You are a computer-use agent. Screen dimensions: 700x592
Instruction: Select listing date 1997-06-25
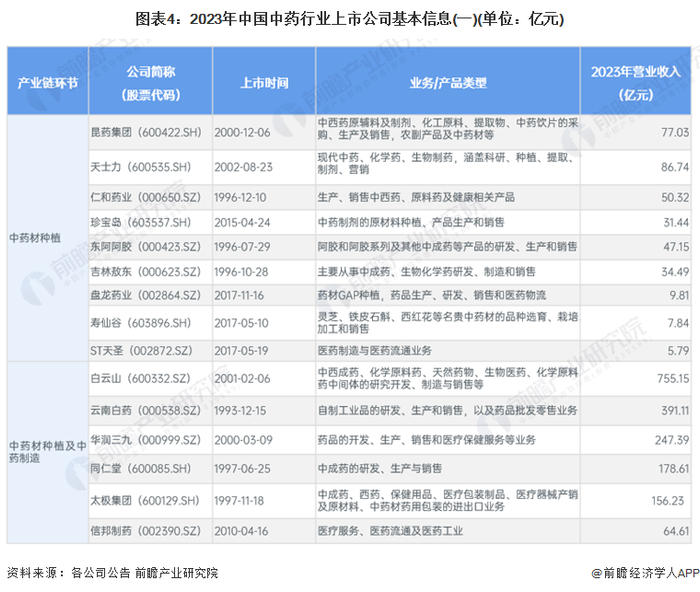(x=242, y=469)
